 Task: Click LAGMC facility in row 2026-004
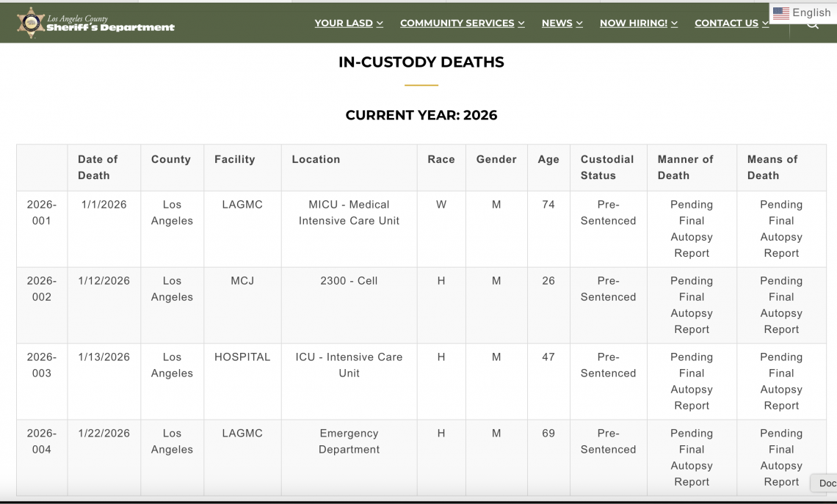[242, 434]
